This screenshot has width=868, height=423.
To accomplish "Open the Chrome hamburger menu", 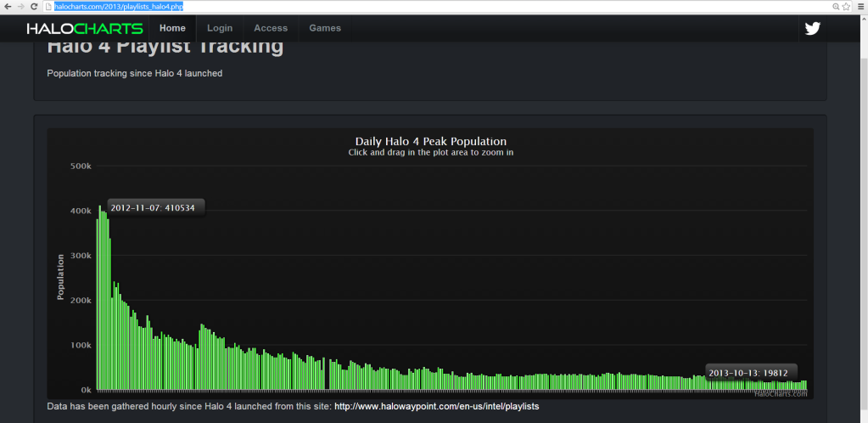I will [x=861, y=7].
